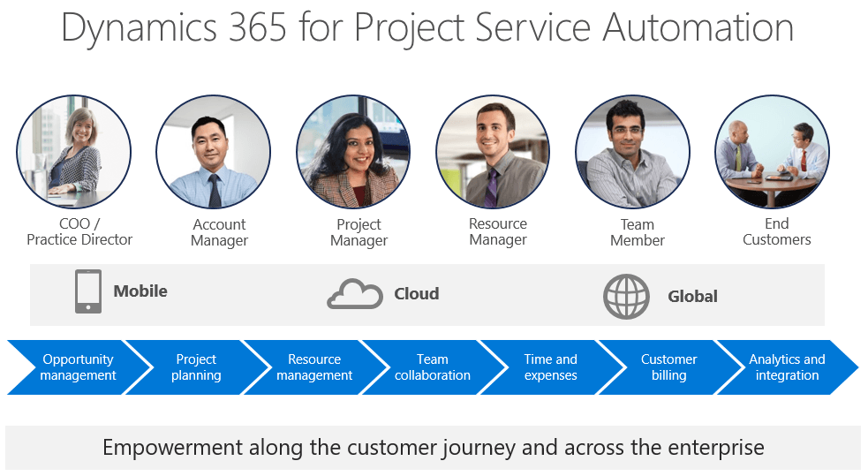Viewport: 868px width, 476px height.
Task: Click the End Customers caption
Action: [x=776, y=231]
